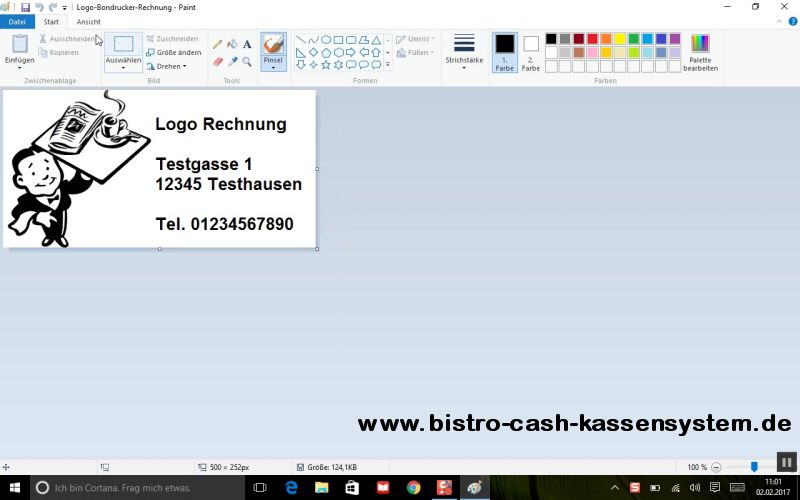800x500 pixels.
Task: Open Palette bearbeiten color editor
Action: click(x=700, y=52)
